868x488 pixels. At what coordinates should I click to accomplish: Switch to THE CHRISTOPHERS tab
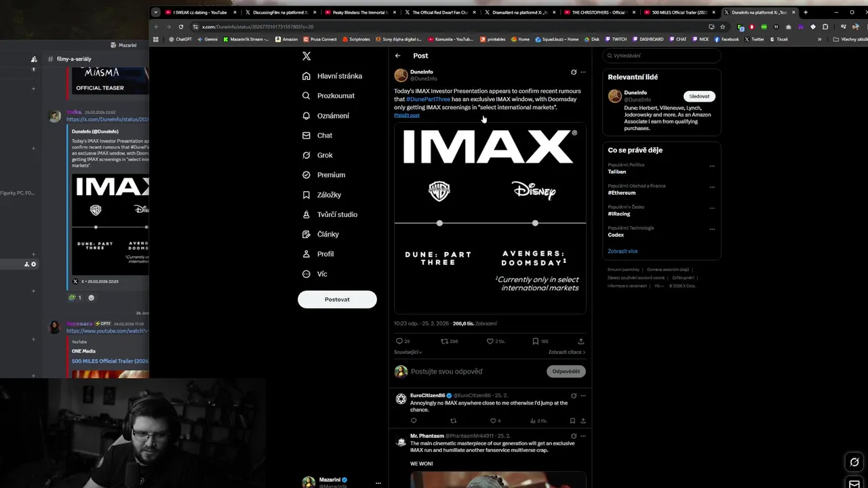point(599,12)
